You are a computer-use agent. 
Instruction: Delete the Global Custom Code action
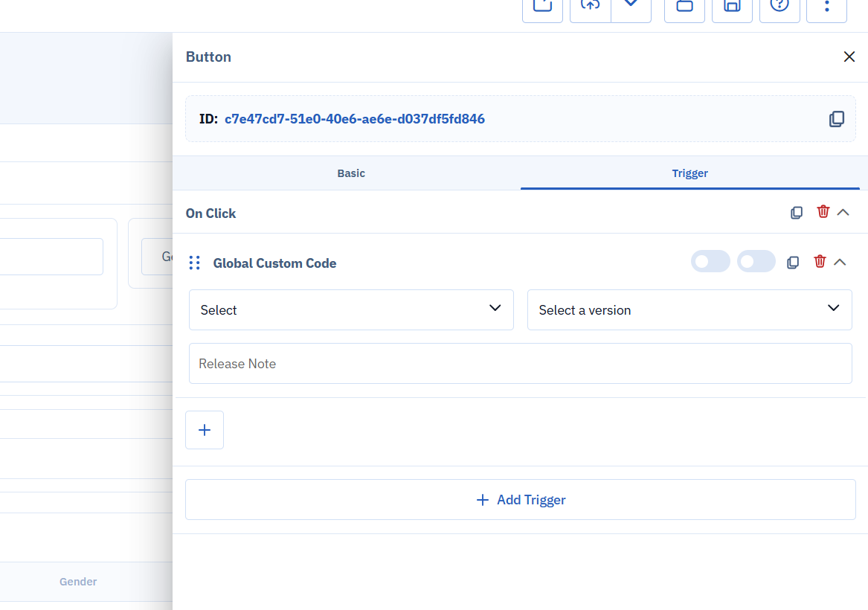pyautogui.click(x=820, y=262)
